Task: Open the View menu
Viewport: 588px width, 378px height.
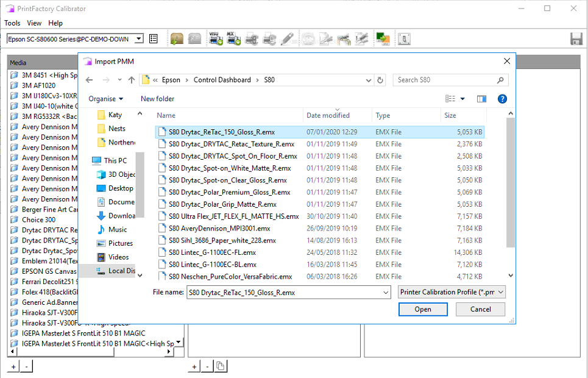Action: [x=34, y=23]
